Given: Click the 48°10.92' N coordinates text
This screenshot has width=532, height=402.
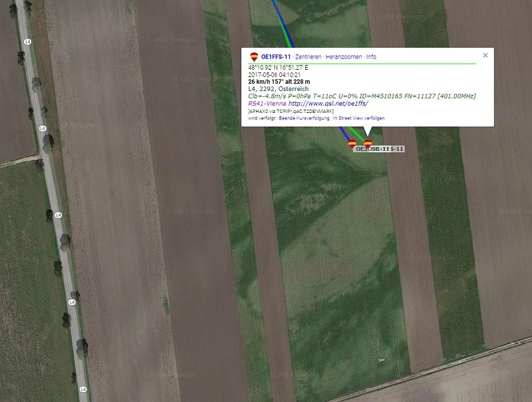Looking at the screenshot, I should pos(278,68).
